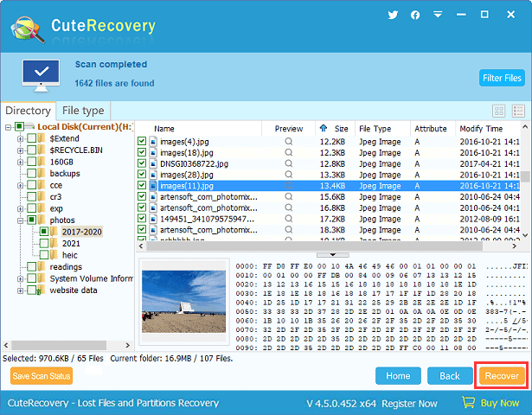This screenshot has width=532, height=415.
Task: Toggle the 160GB folder checkbox
Action: (31, 162)
